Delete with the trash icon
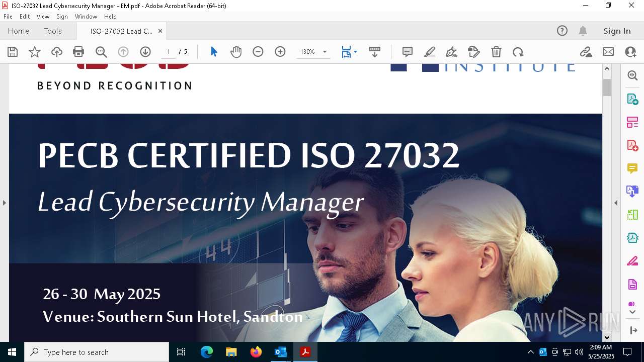The image size is (644, 362). 496,52
